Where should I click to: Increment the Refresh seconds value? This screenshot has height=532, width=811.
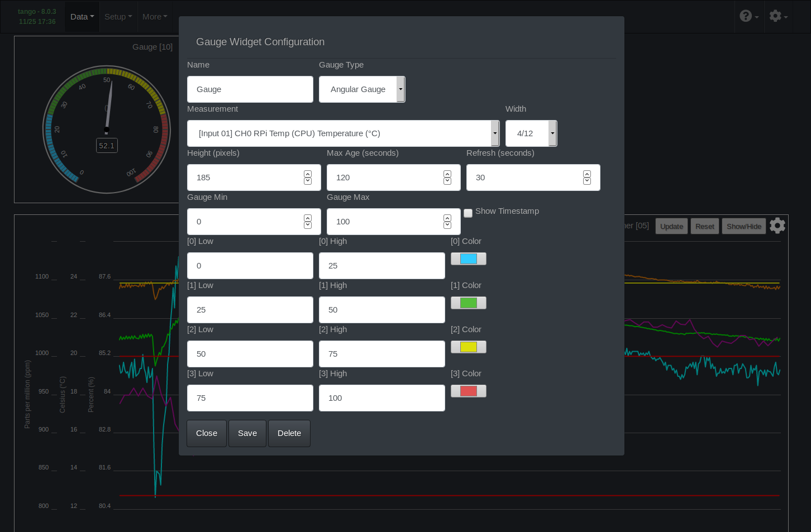tap(587, 174)
